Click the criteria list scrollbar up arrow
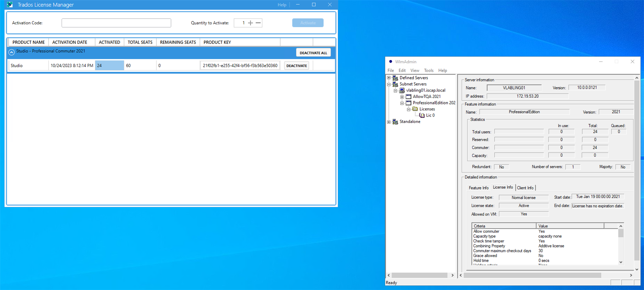Image resolution: width=644 pixels, height=290 pixels. 621,226
